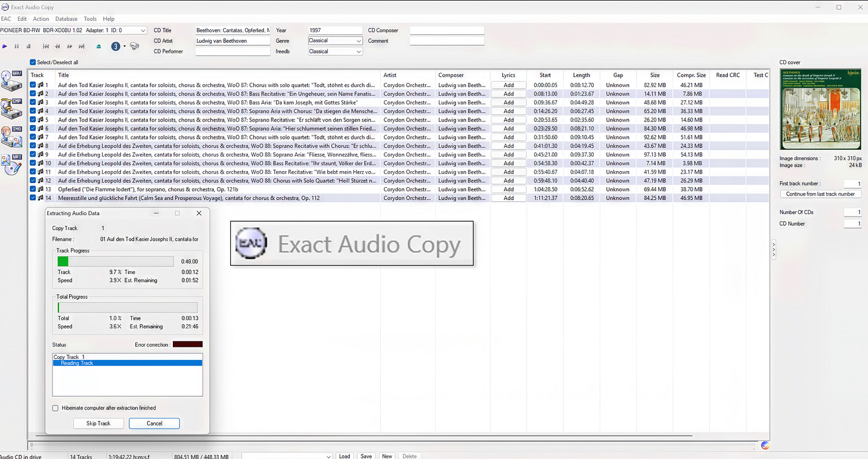Click the email/freedb submit icon
Screen dimensions: 868x459
[x=135, y=46]
